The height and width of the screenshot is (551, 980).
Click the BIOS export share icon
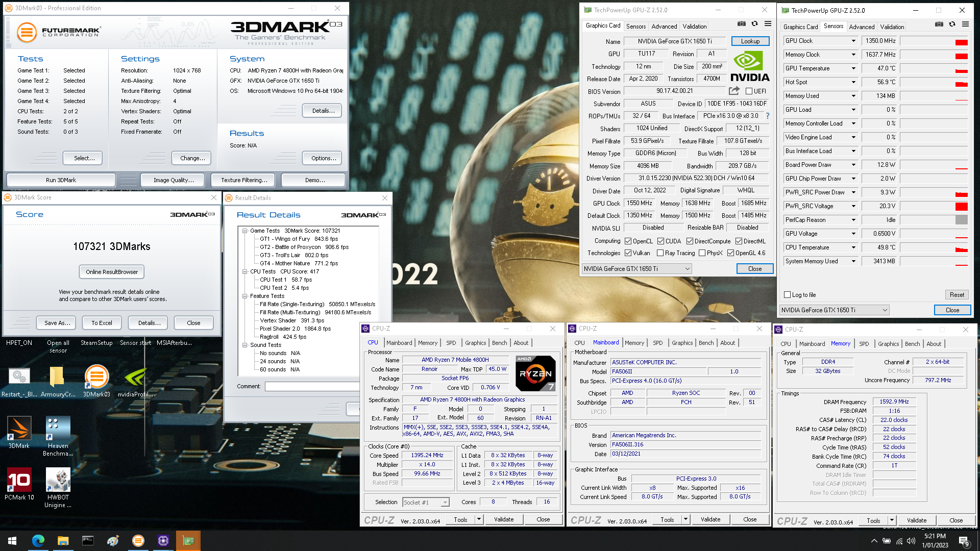click(x=734, y=91)
